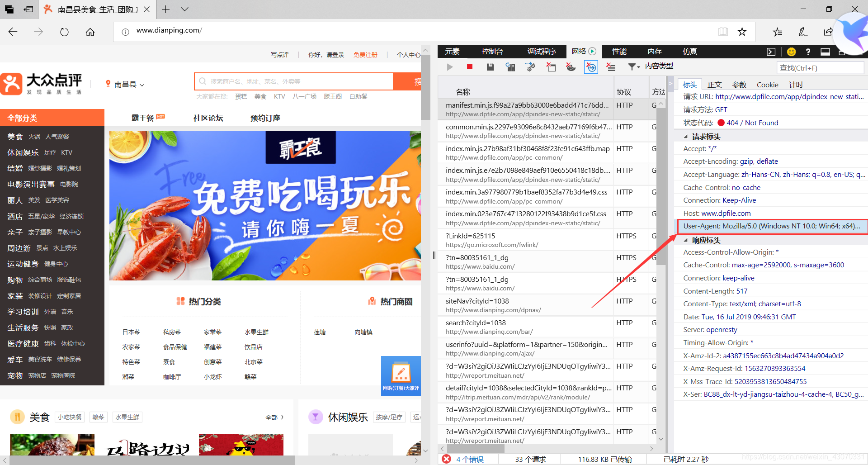Open the Cookie details tab
The height and width of the screenshot is (465, 868).
click(768, 85)
